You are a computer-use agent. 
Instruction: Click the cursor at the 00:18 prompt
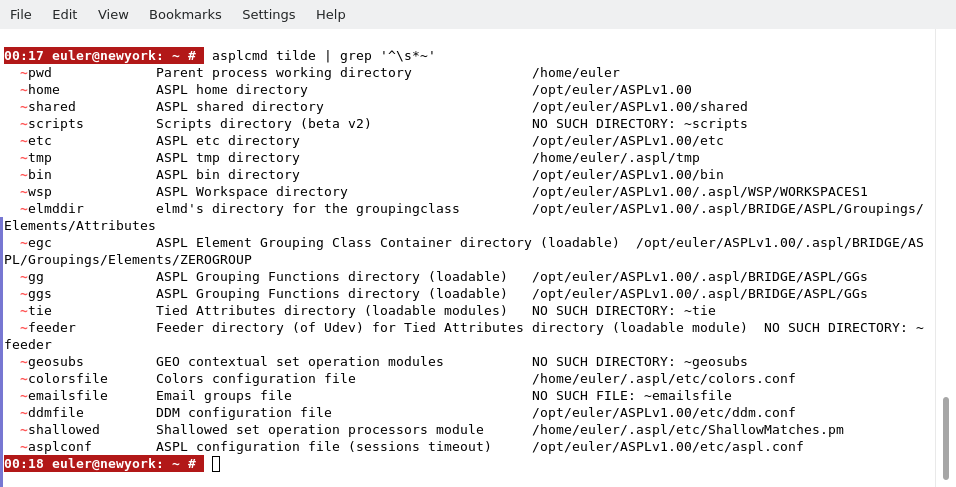(x=216, y=464)
